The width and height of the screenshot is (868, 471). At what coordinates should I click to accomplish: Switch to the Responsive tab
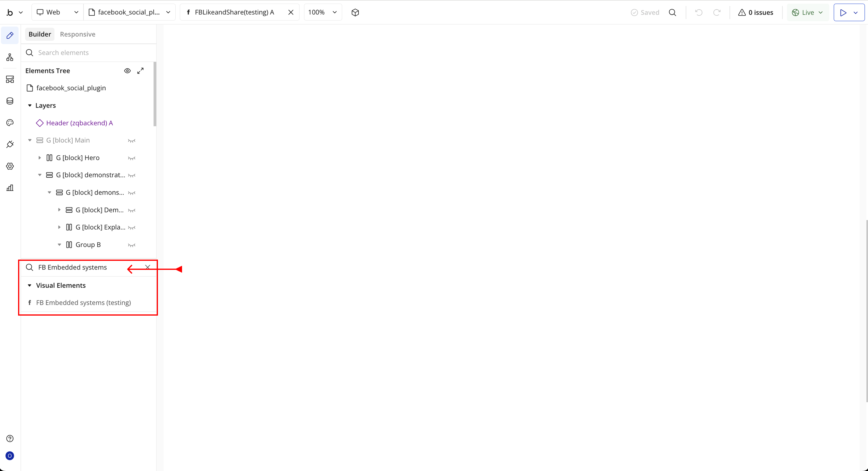point(77,34)
